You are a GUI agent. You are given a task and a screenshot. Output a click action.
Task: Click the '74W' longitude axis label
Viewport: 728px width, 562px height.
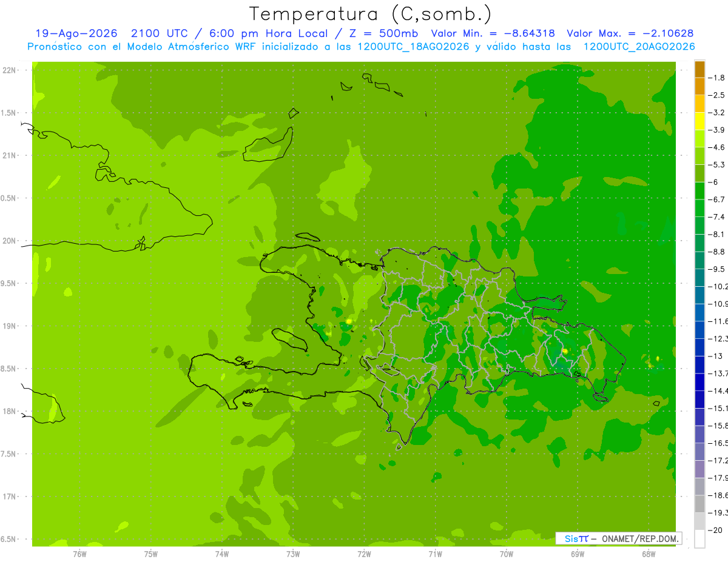click(222, 554)
